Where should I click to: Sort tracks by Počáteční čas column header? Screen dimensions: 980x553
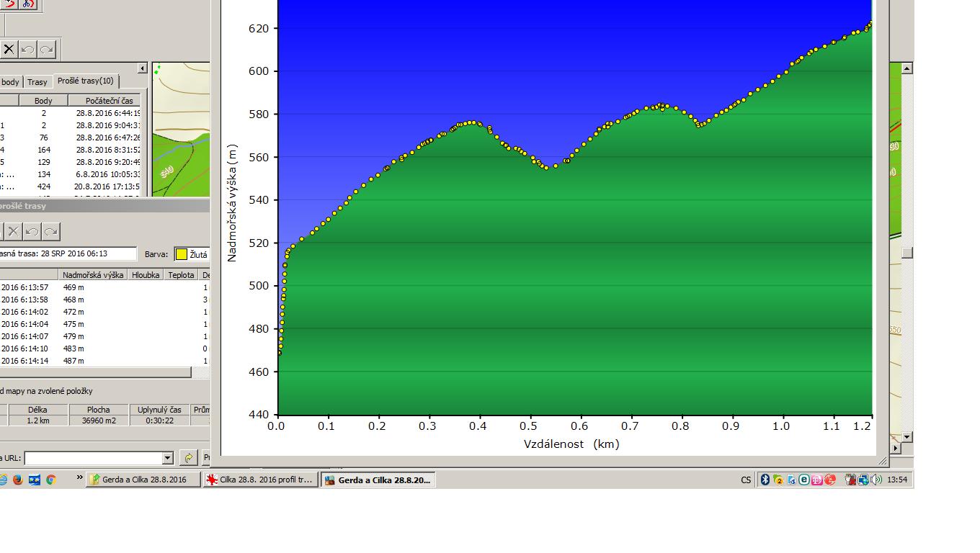[108, 101]
